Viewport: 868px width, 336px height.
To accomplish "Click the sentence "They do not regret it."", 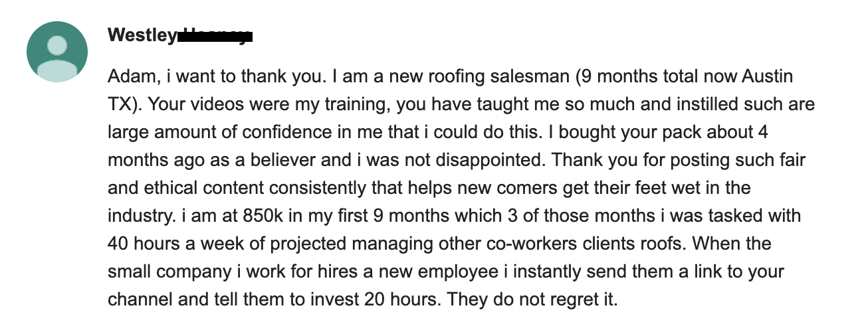I will point(532,299).
